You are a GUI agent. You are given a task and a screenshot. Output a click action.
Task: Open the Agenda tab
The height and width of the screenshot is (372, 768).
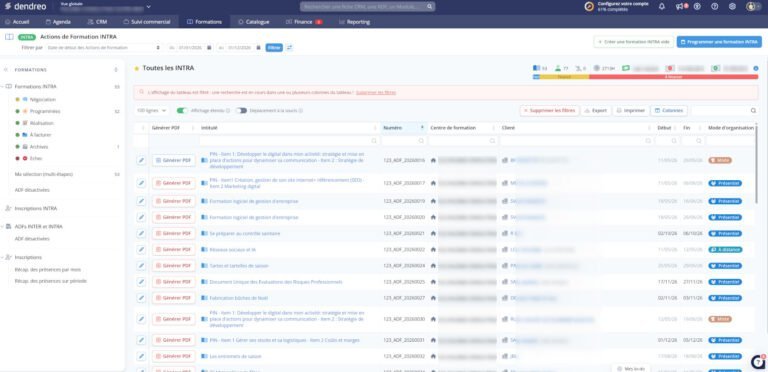pos(58,22)
